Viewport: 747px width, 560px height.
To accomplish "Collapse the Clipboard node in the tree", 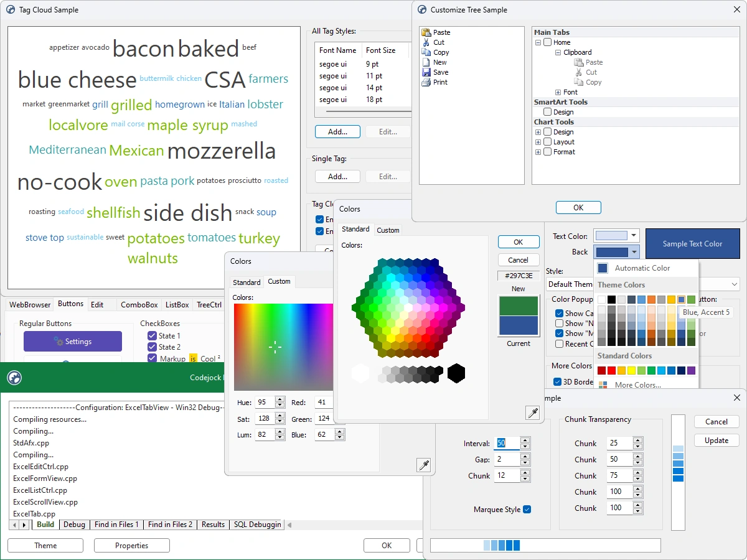I will [558, 52].
